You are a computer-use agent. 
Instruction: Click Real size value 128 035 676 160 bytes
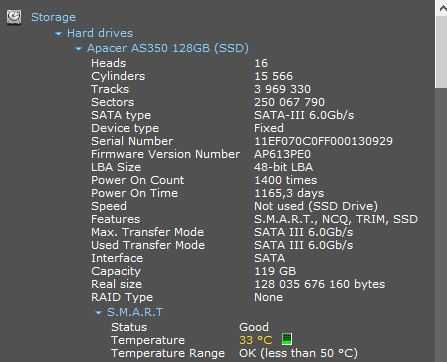coord(320,284)
